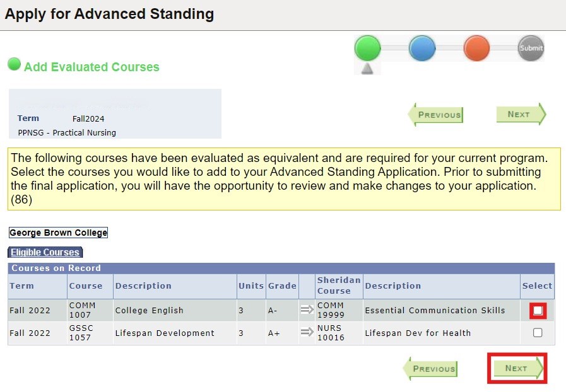Check the Select box for Essential Communication Skills
The height and width of the screenshot is (392, 566).
[538, 310]
